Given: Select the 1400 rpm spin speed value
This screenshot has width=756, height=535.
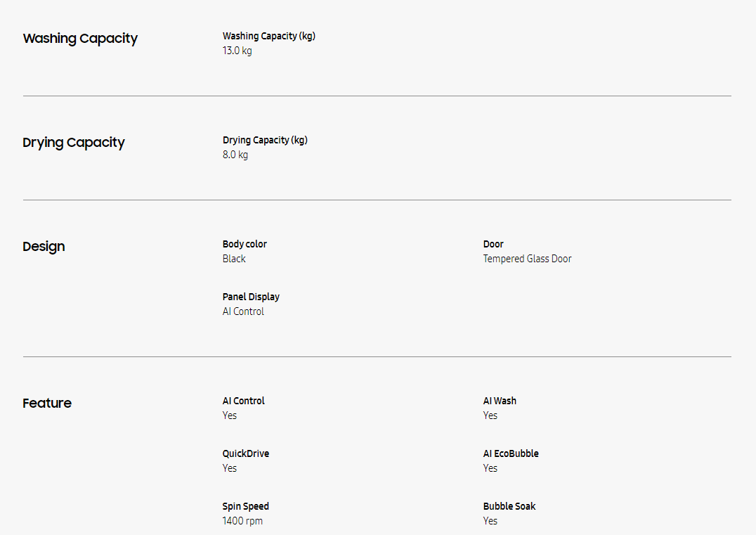Looking at the screenshot, I should coord(242,521).
